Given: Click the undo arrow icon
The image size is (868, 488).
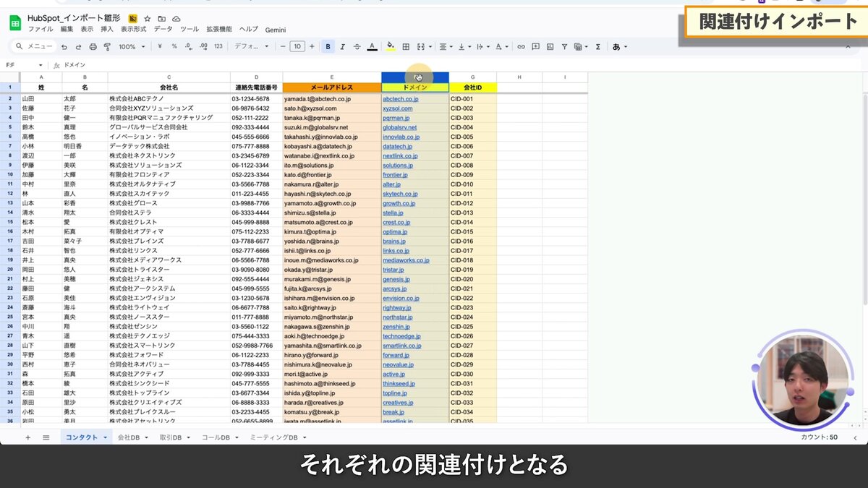Looking at the screenshot, I should pos(64,46).
